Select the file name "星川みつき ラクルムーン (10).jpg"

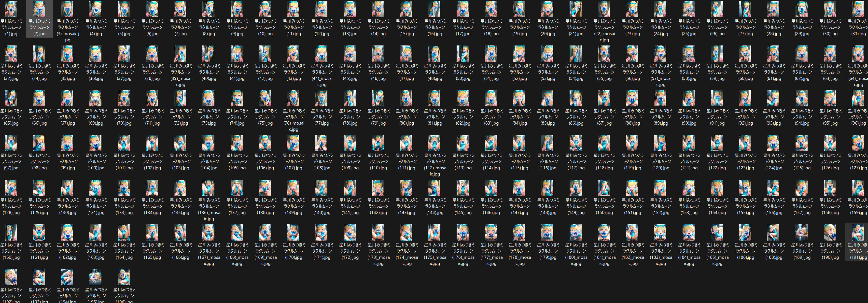tap(266, 27)
